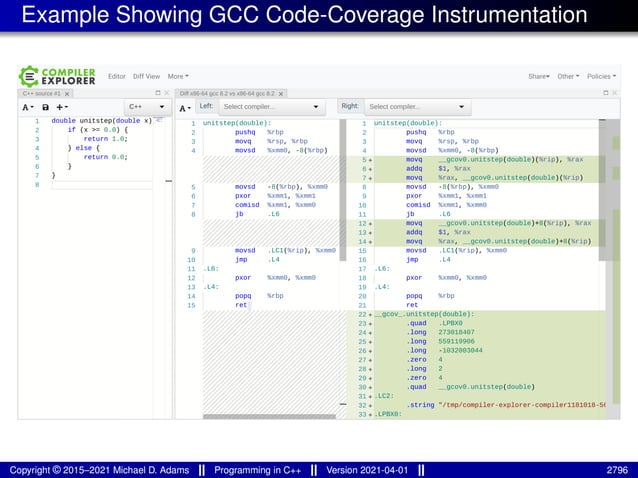Click right diff '.LC2:' label line 31
The height and width of the screenshot is (478, 638).
click(x=382, y=396)
